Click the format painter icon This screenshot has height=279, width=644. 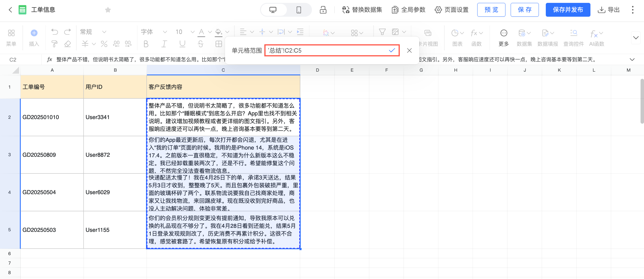pyautogui.click(x=54, y=44)
